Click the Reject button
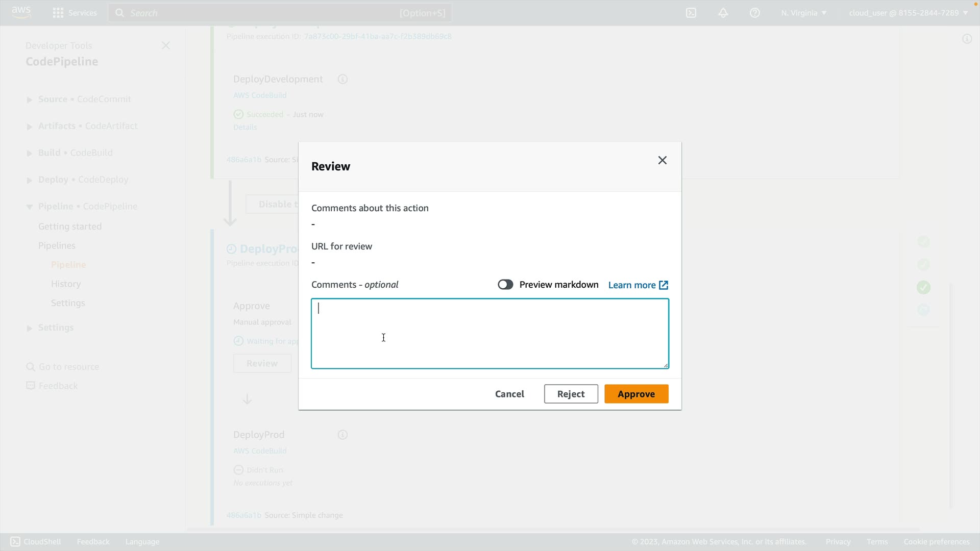 pos(571,394)
